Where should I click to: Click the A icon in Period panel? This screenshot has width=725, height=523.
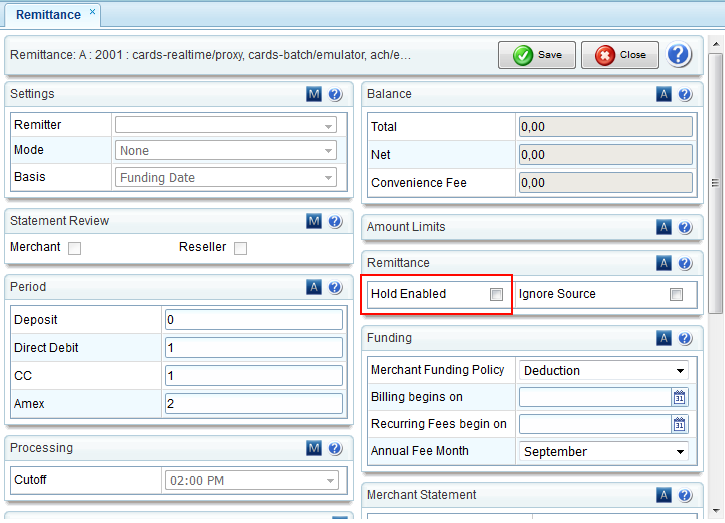(314, 287)
